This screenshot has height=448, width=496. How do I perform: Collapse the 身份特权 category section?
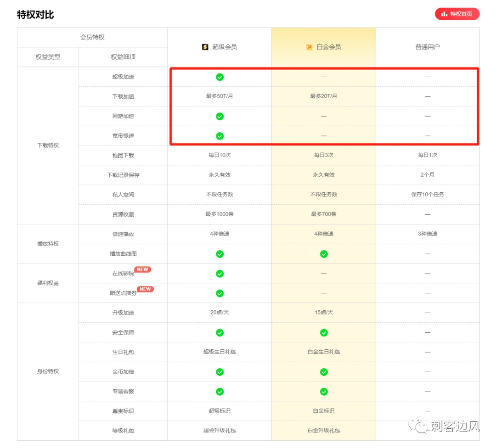[47, 372]
